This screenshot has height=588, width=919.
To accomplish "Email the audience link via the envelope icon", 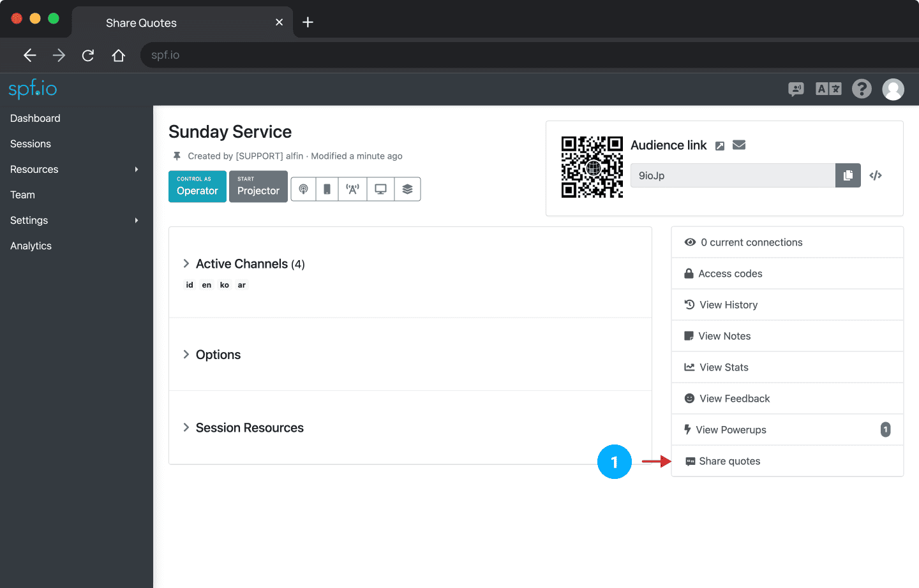I will 739,145.
